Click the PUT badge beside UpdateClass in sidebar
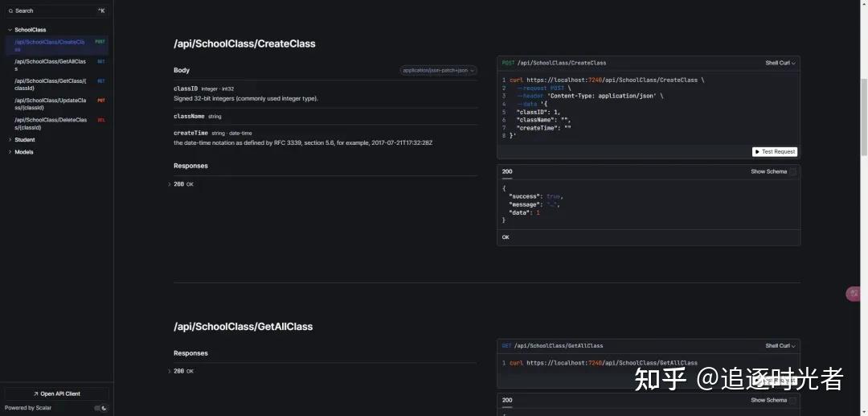This screenshot has width=868, height=416. pyautogui.click(x=101, y=101)
